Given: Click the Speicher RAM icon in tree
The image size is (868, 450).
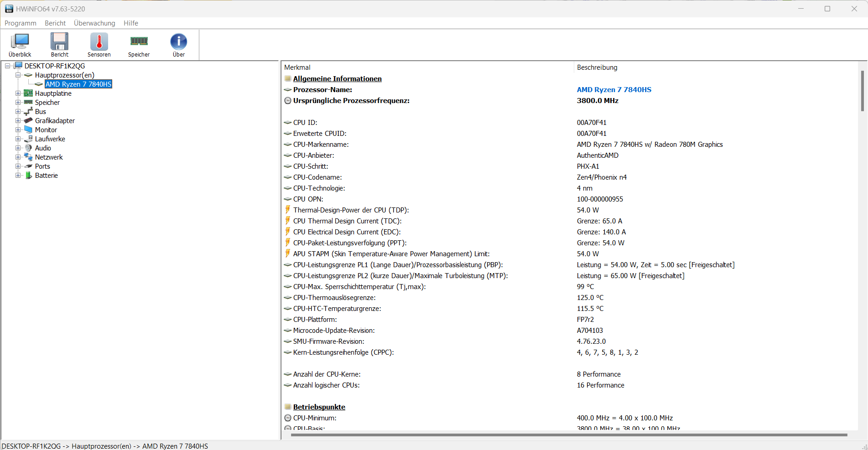Looking at the screenshot, I should pyautogui.click(x=28, y=102).
